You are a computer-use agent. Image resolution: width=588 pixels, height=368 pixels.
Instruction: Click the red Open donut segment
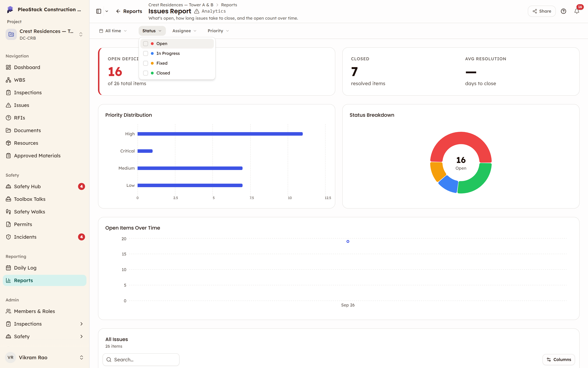point(461,138)
